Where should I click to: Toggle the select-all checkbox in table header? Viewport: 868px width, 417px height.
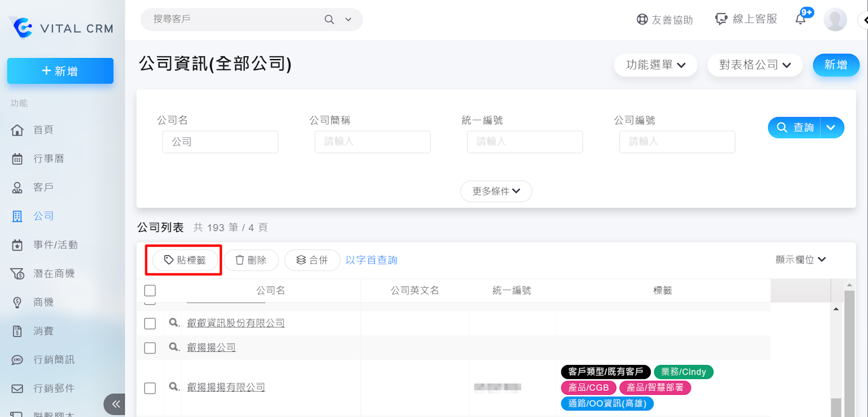click(x=150, y=291)
